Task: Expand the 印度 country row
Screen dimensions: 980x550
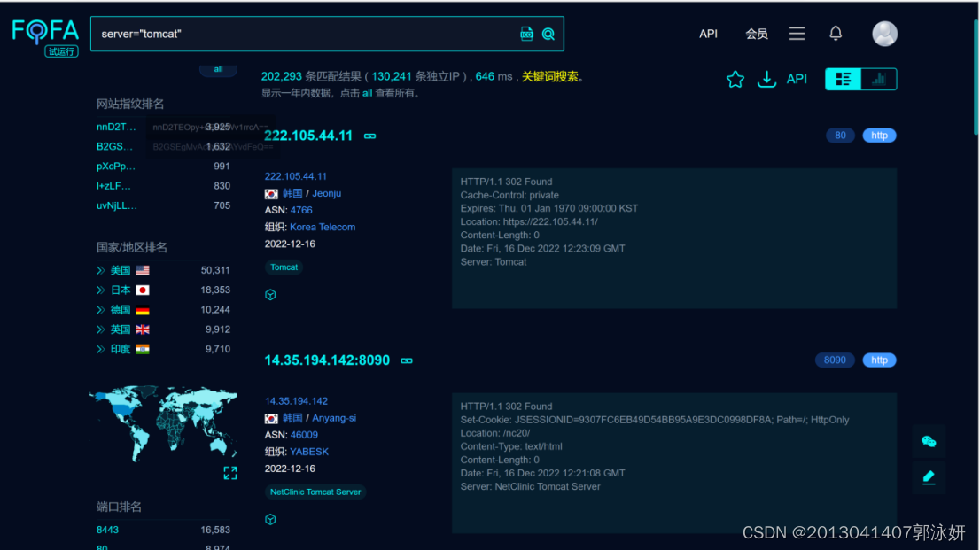Action: [101, 349]
